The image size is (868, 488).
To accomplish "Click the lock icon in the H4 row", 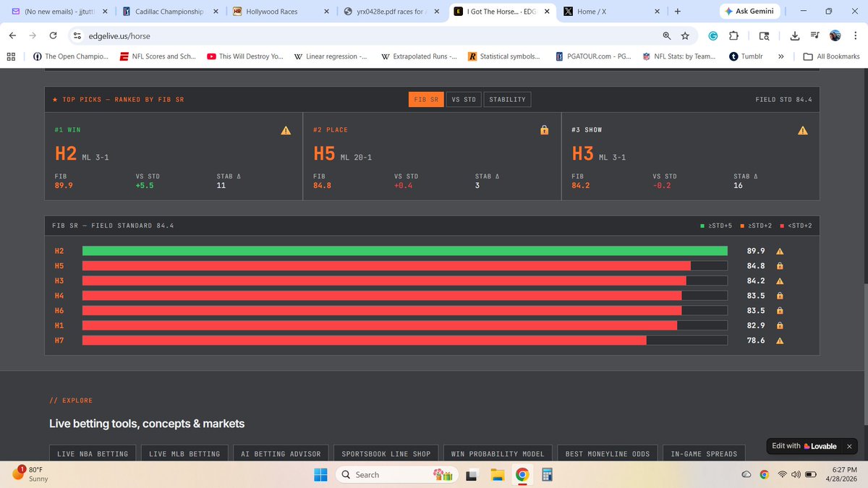I will pos(780,296).
